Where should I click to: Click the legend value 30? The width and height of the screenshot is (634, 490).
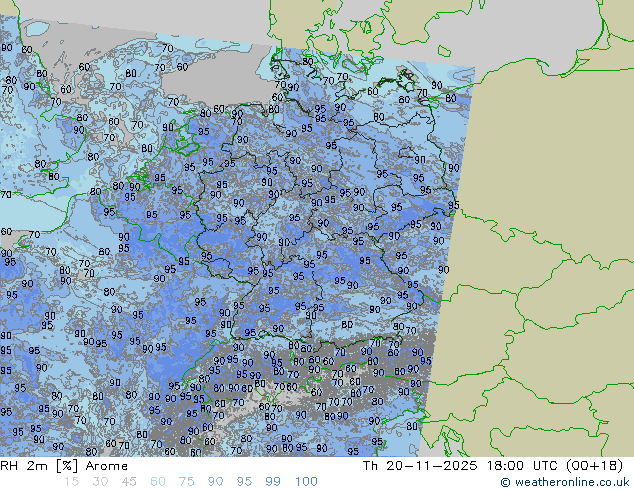(100, 482)
